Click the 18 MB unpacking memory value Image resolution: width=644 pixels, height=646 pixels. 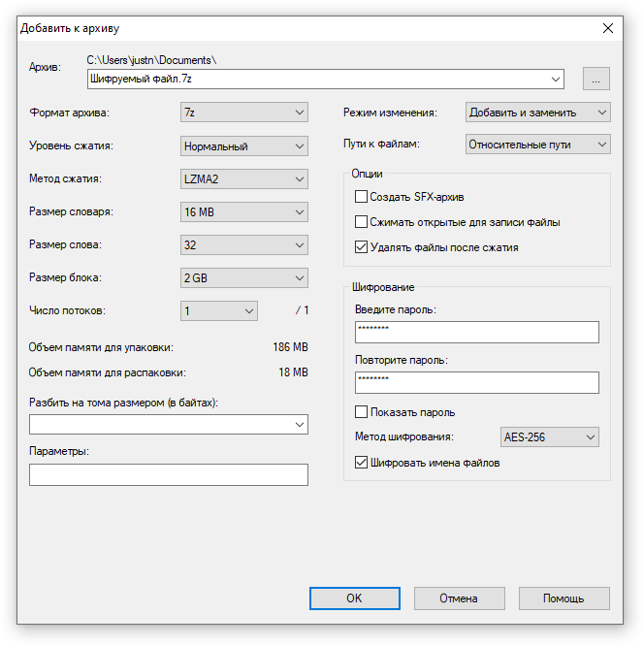tap(293, 372)
